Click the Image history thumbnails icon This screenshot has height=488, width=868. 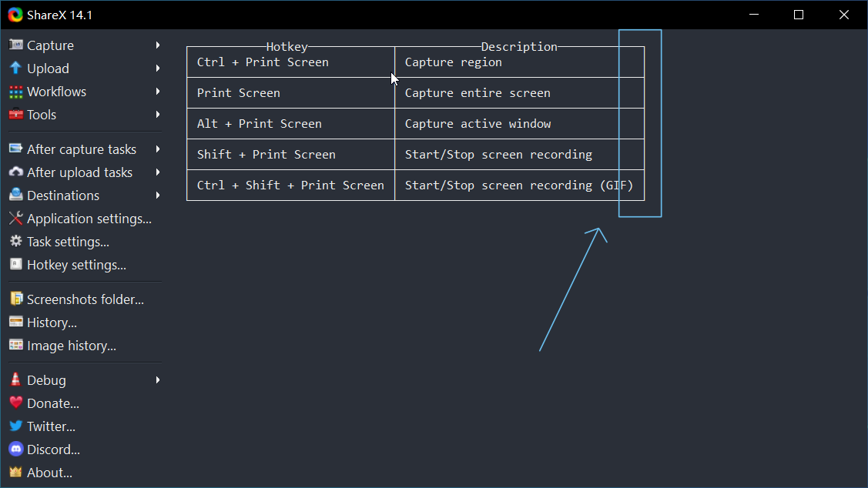point(15,345)
